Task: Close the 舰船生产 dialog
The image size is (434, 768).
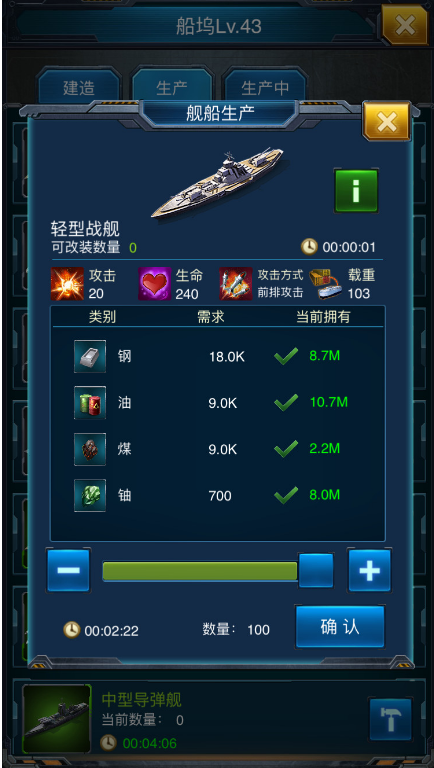Action: tap(386, 122)
